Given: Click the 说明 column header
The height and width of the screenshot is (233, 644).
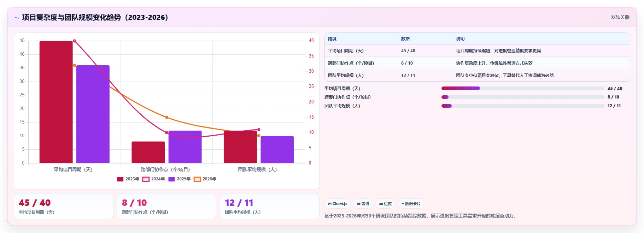Looking at the screenshot, I should [x=460, y=39].
